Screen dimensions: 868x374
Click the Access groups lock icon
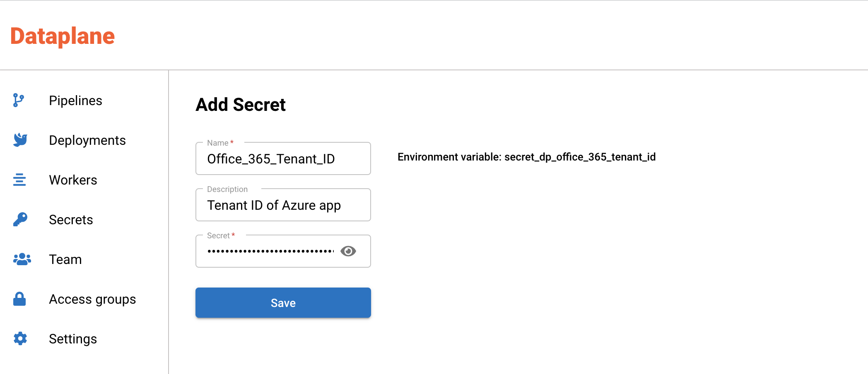[19, 299]
